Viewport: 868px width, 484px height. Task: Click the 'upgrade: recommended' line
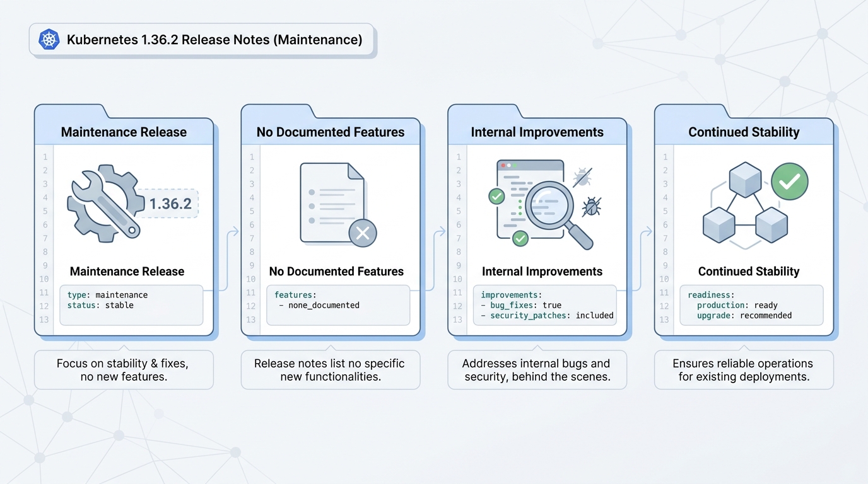[x=744, y=315]
